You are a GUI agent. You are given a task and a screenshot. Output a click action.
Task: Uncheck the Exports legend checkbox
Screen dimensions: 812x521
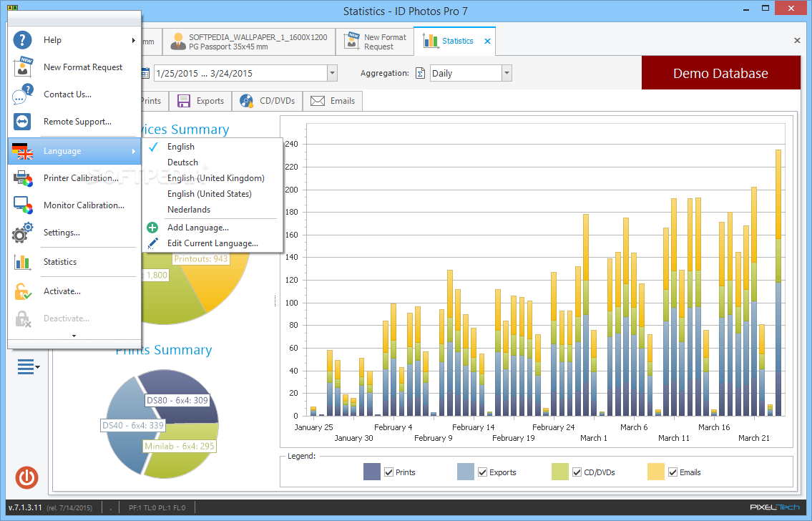pyautogui.click(x=483, y=472)
